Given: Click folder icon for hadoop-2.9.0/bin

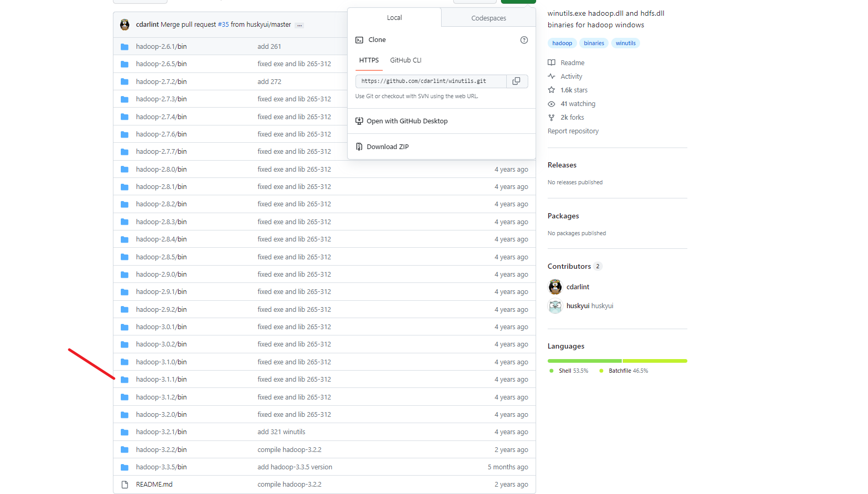Looking at the screenshot, I should (x=124, y=275).
